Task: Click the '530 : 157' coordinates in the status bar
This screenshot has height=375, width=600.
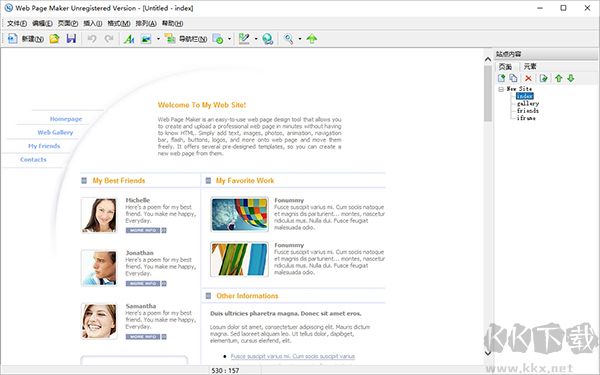Action: tap(225, 370)
